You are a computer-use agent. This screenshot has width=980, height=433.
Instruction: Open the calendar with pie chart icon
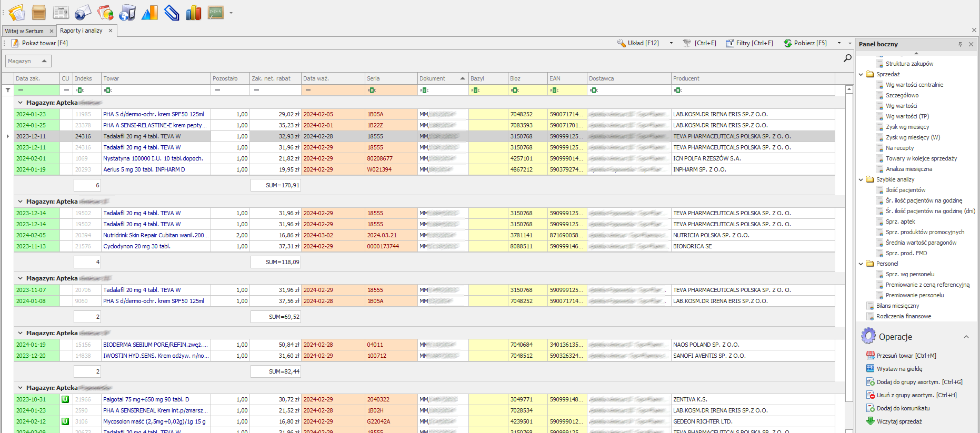105,12
